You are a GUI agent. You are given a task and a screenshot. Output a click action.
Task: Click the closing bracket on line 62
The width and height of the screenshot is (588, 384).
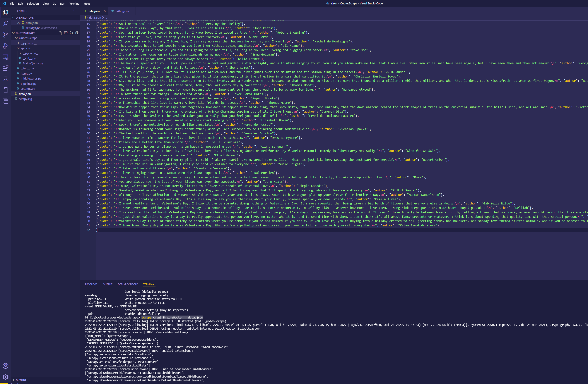97,230
